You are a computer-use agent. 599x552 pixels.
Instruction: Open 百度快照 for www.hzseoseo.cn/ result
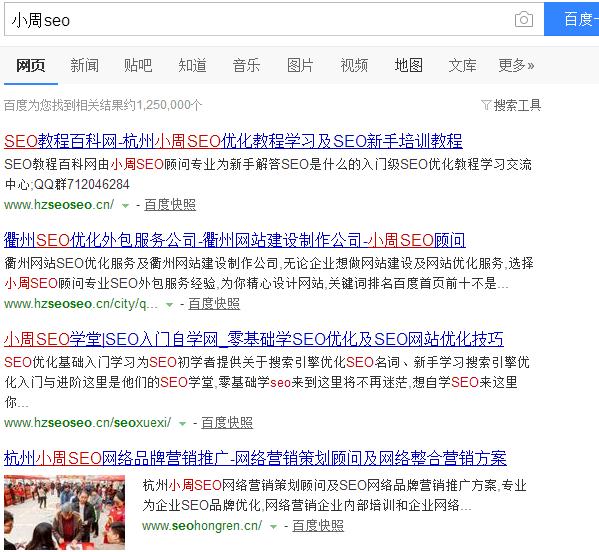pos(170,205)
